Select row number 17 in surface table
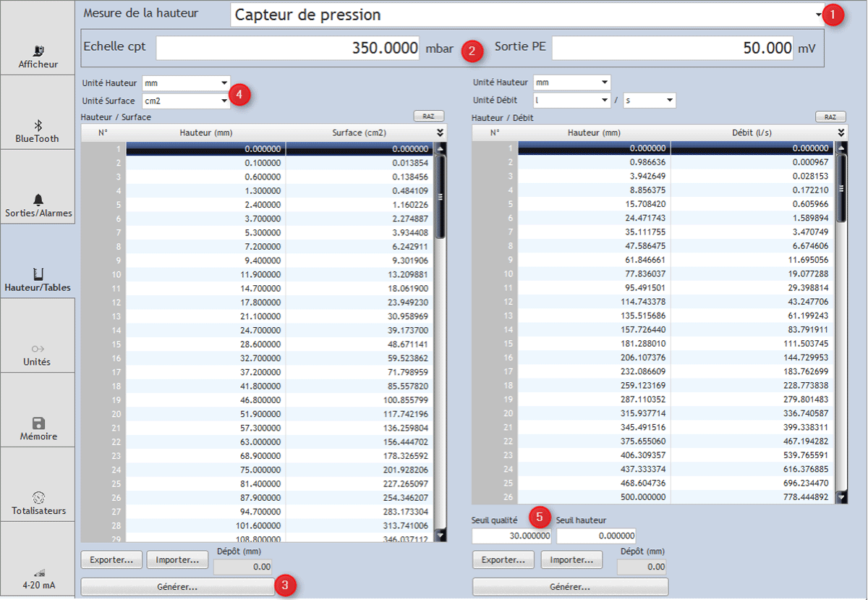This screenshot has width=868, height=600. (x=103, y=371)
